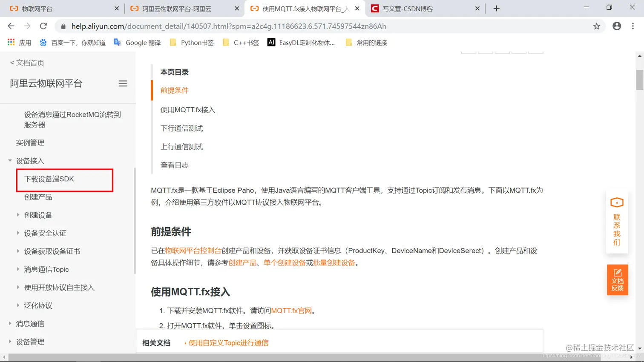Image resolution: width=644 pixels, height=362 pixels.
Task: Expand the 设备获取设备证书 tree item
Action: tap(18, 251)
